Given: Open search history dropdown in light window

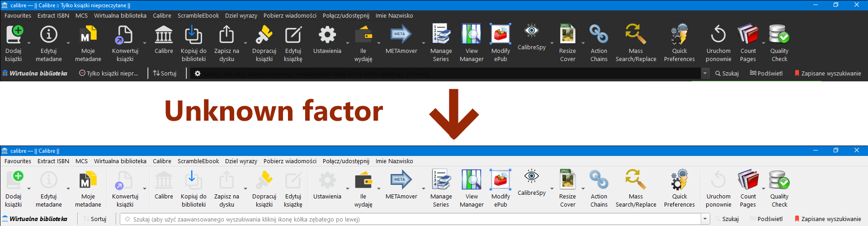Looking at the screenshot, I should pyautogui.click(x=705, y=219).
